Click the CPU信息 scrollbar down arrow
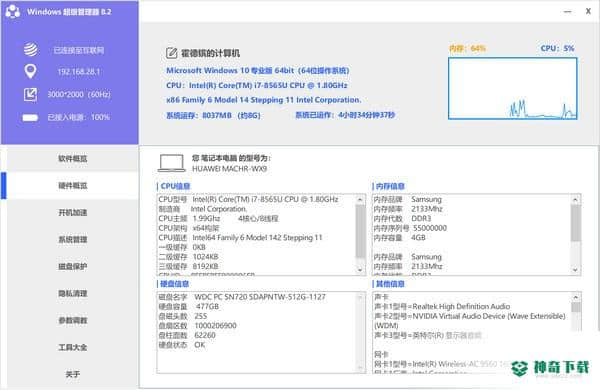600x390 pixels. coord(360,270)
